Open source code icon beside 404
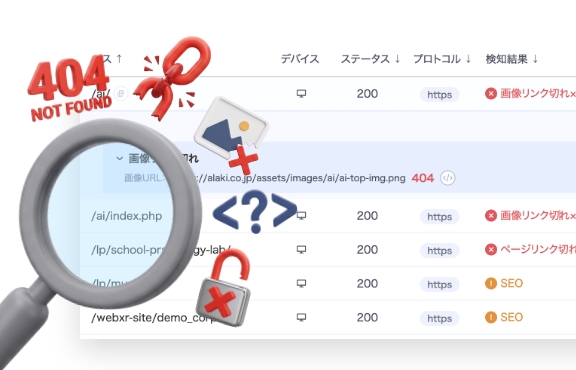This screenshot has height=370, width=576. click(x=447, y=178)
